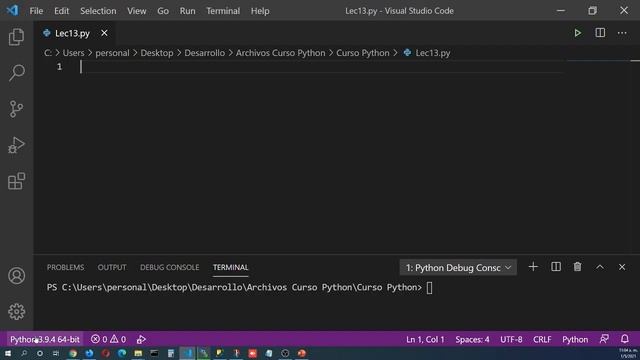Change line endings via CRLF
This screenshot has width=640, height=360.
pyautogui.click(x=542, y=340)
